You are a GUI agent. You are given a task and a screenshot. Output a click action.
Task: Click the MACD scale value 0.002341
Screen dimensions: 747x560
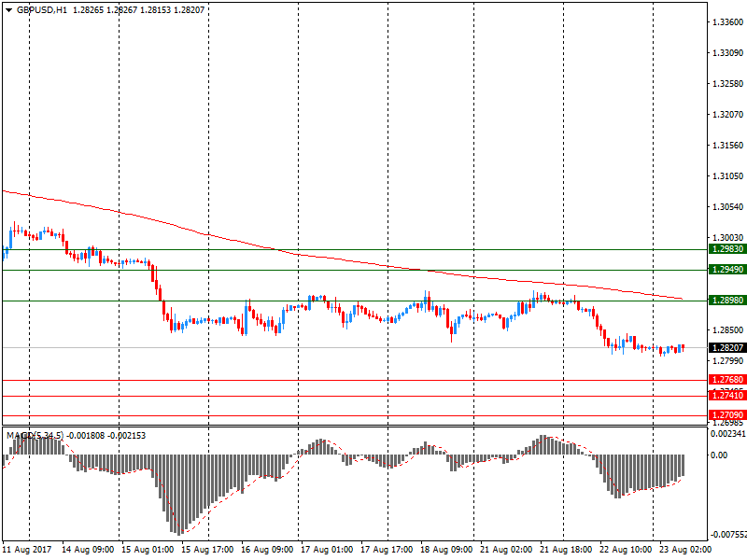tap(728, 434)
